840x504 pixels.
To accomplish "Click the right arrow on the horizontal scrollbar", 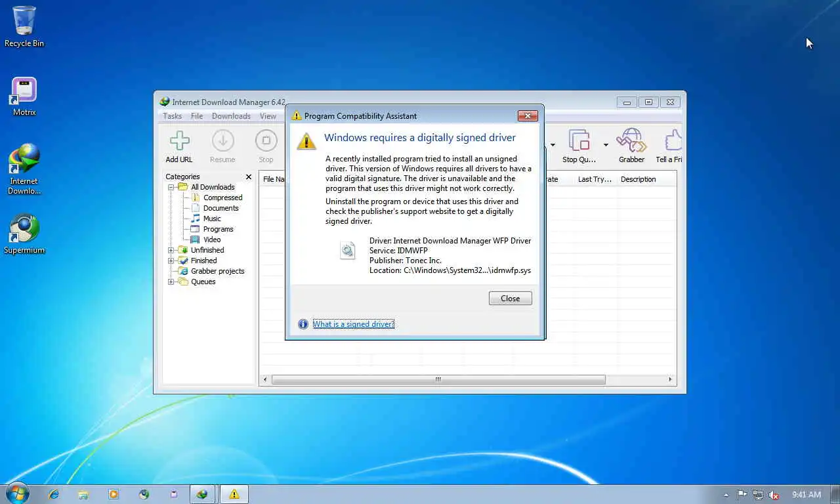I will [670, 379].
